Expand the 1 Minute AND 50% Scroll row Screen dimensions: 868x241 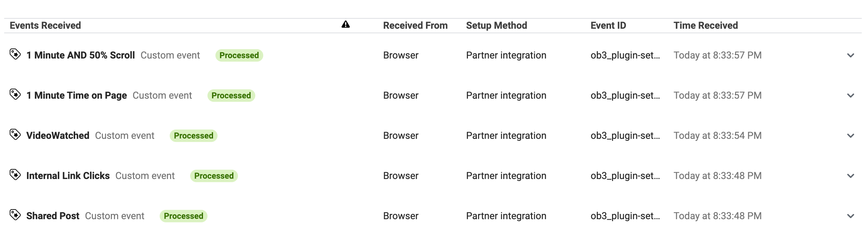(850, 55)
